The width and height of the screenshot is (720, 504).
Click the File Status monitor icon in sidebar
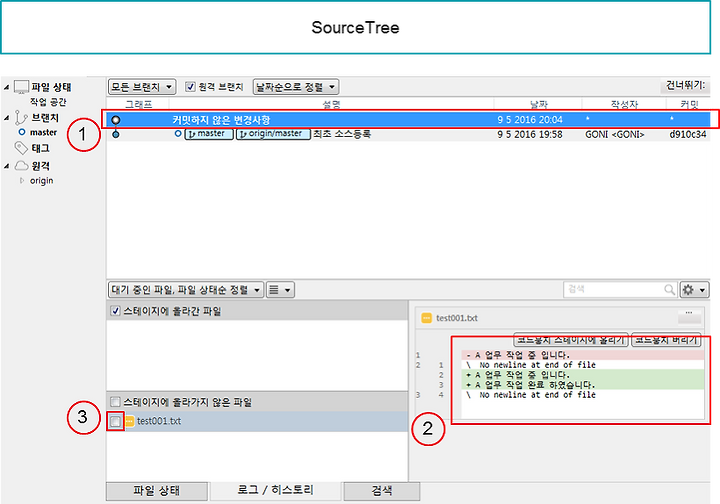[x=21, y=87]
